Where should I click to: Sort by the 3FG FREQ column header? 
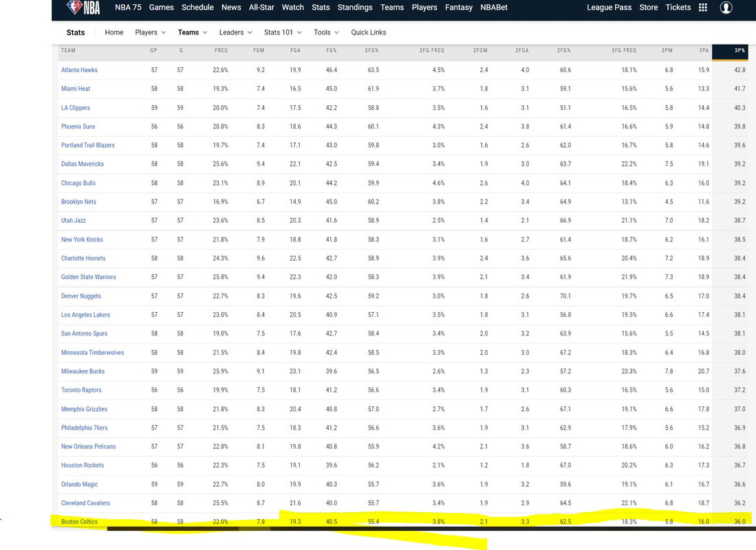pos(624,50)
